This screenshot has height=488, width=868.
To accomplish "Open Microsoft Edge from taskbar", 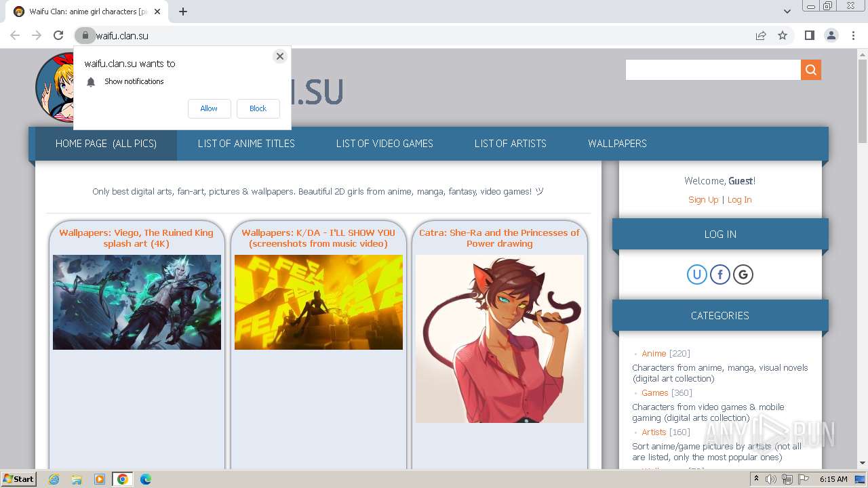I will click(x=145, y=479).
